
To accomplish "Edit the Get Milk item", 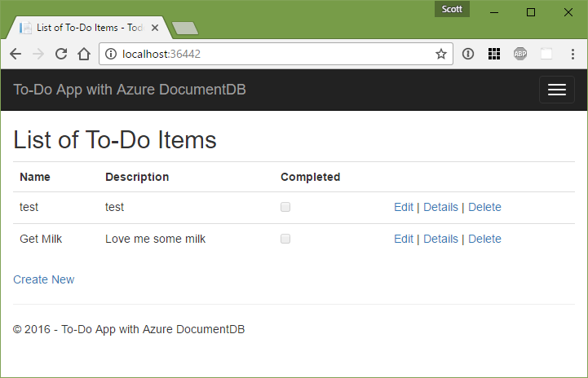I will point(404,239).
